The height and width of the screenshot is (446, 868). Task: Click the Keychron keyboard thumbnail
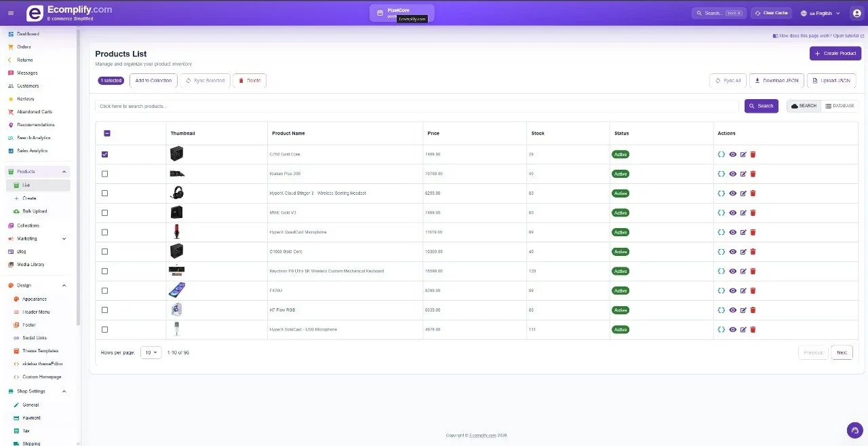click(176, 270)
